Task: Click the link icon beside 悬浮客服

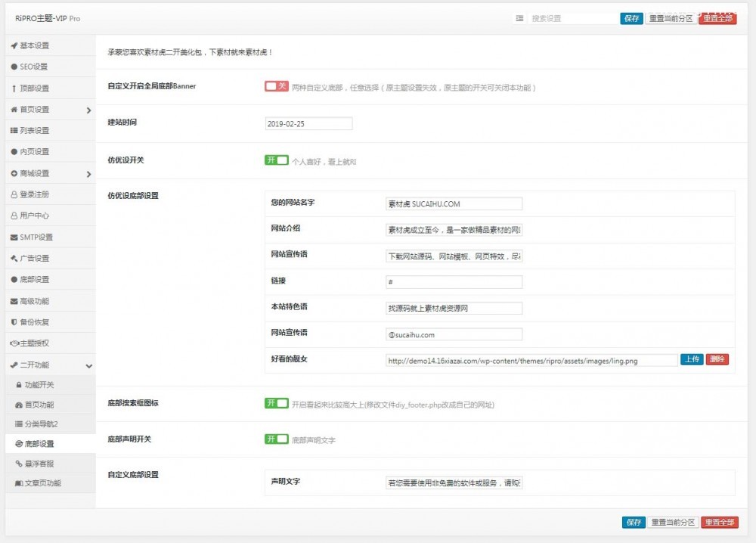Action: (x=19, y=464)
